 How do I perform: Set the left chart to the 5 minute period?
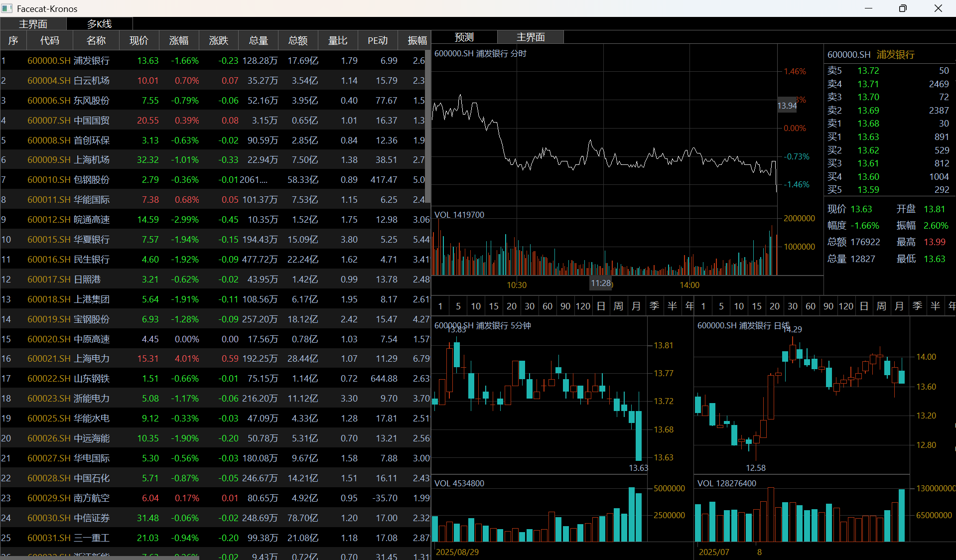(458, 306)
